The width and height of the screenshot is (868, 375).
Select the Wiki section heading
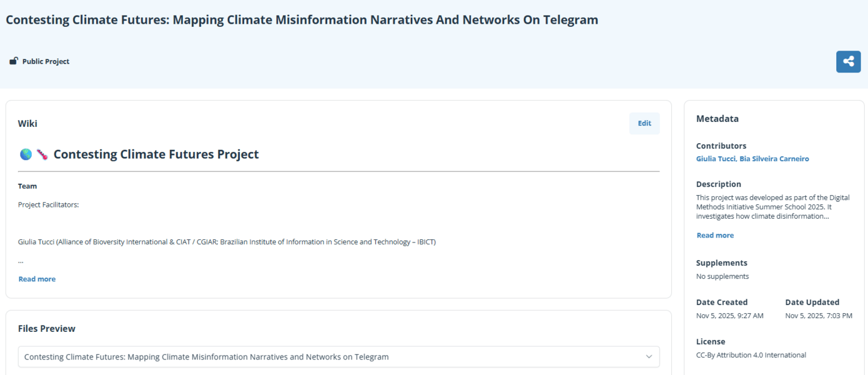coord(29,123)
